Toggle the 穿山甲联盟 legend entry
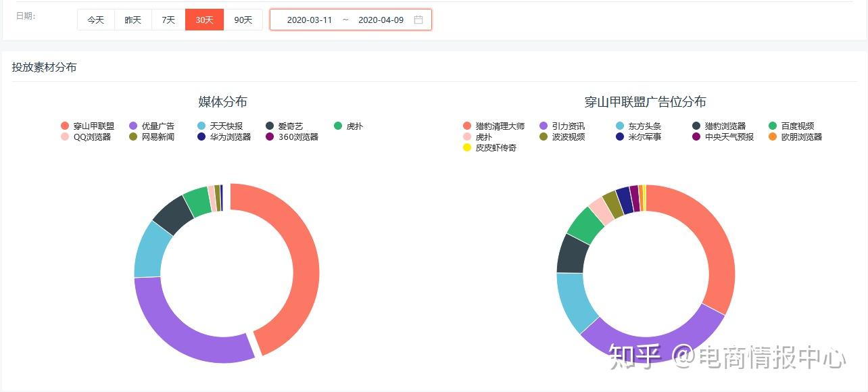The image size is (868, 392). point(88,126)
